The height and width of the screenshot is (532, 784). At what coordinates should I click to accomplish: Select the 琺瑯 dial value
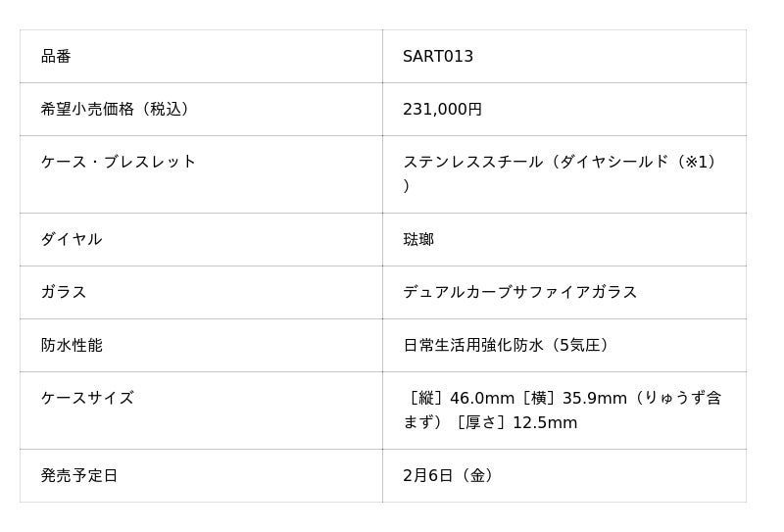tap(418, 240)
